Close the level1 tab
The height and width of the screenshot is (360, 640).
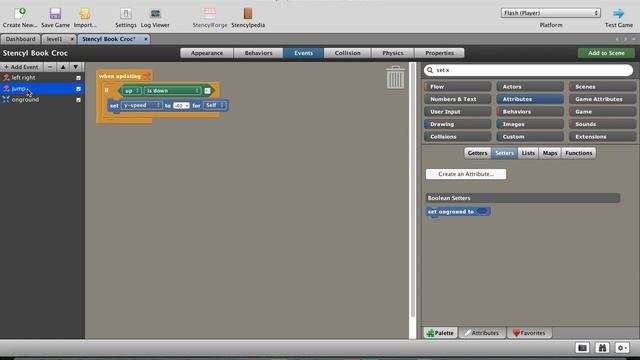tap(72, 39)
